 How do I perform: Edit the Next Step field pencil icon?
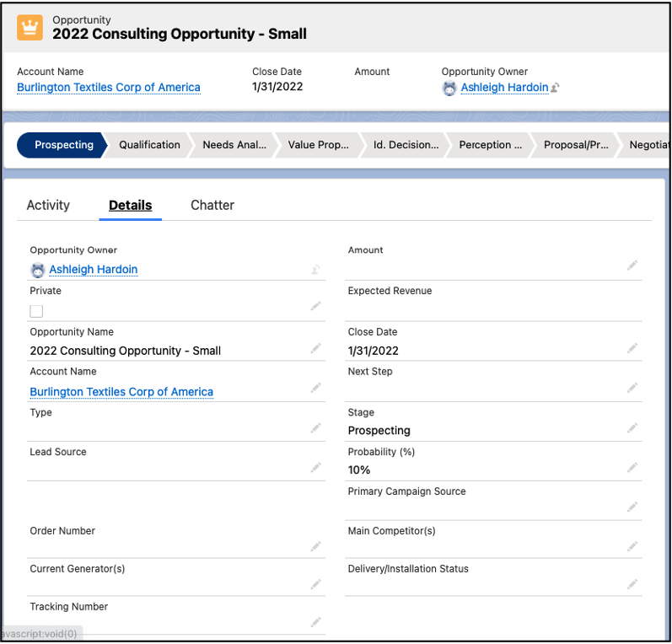point(632,388)
